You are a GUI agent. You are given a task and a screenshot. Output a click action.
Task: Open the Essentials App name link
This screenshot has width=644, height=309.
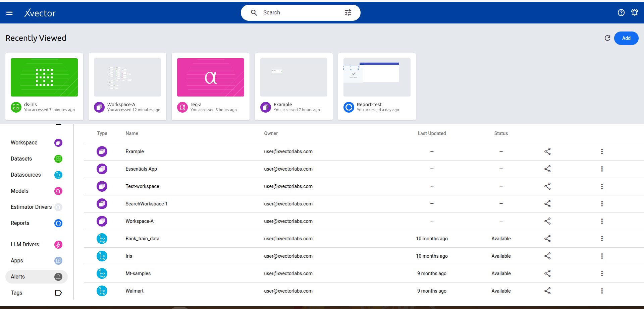tap(141, 169)
